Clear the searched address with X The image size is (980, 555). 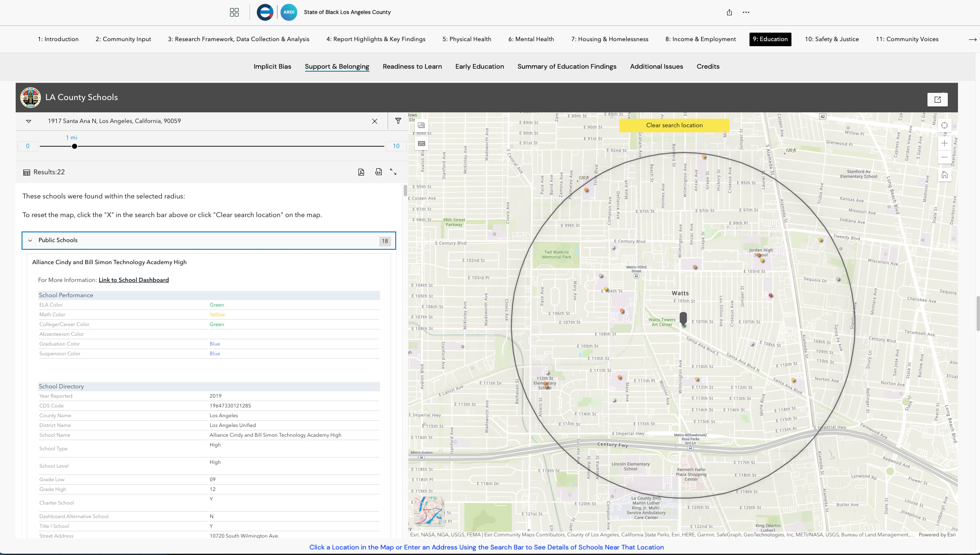pyautogui.click(x=375, y=121)
